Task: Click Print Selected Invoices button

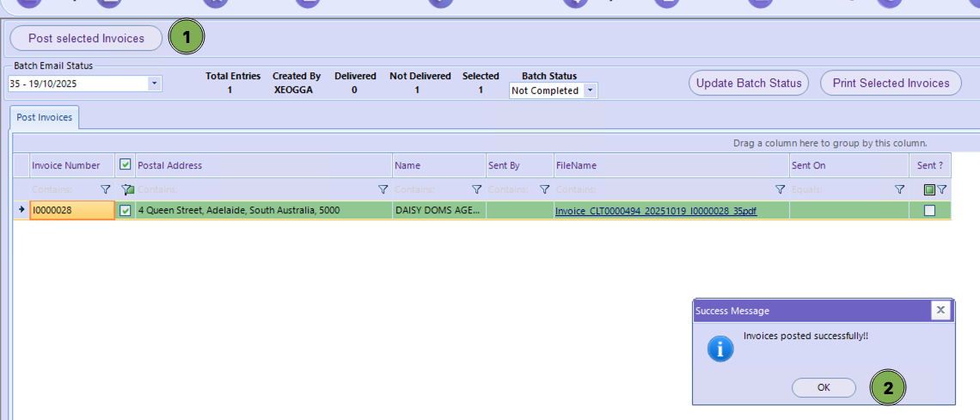Action: pyautogui.click(x=891, y=83)
